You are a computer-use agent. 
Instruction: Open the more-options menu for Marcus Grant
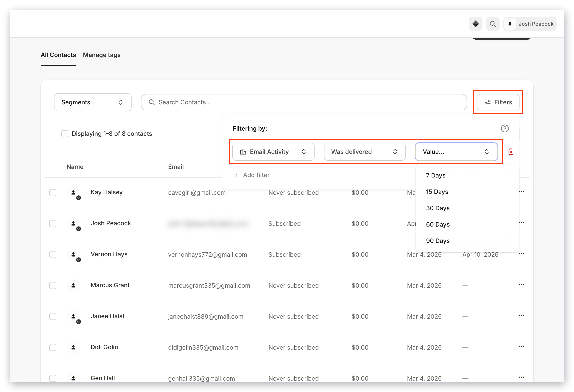(x=521, y=284)
